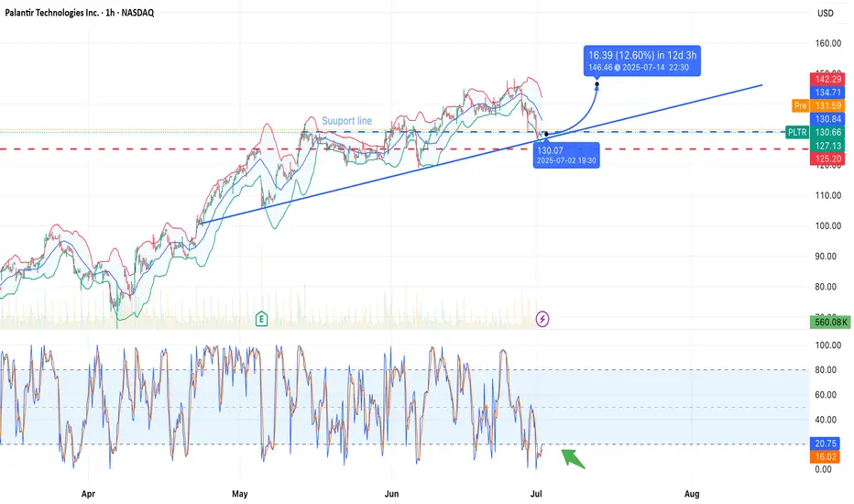
Task: Click the May label on time axis
Action: click(x=240, y=494)
